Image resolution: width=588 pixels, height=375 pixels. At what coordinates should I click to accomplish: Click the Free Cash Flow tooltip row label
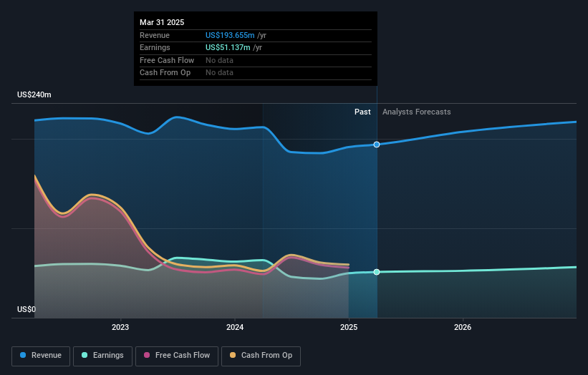click(167, 60)
